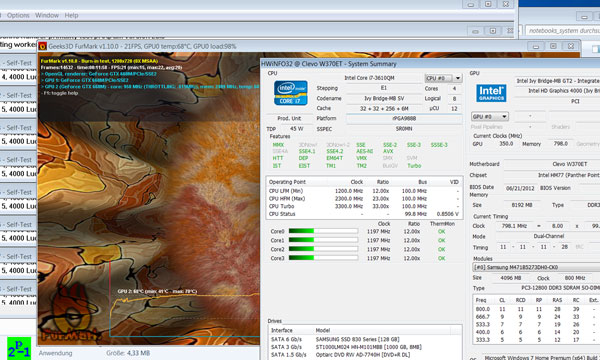Viewport: 600px width, 360px height.
Task: Open the Options menu in Prime95
Action: point(18,15)
